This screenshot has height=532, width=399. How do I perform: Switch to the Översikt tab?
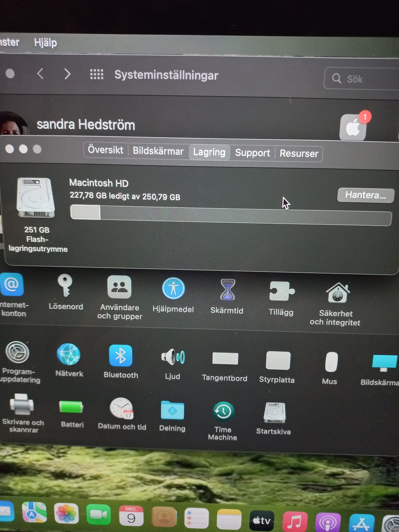(106, 150)
